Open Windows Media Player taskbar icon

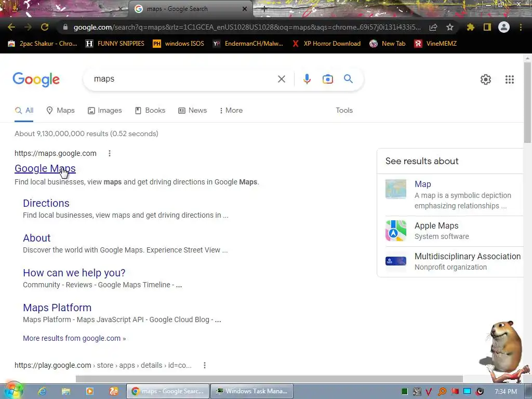(x=89, y=391)
